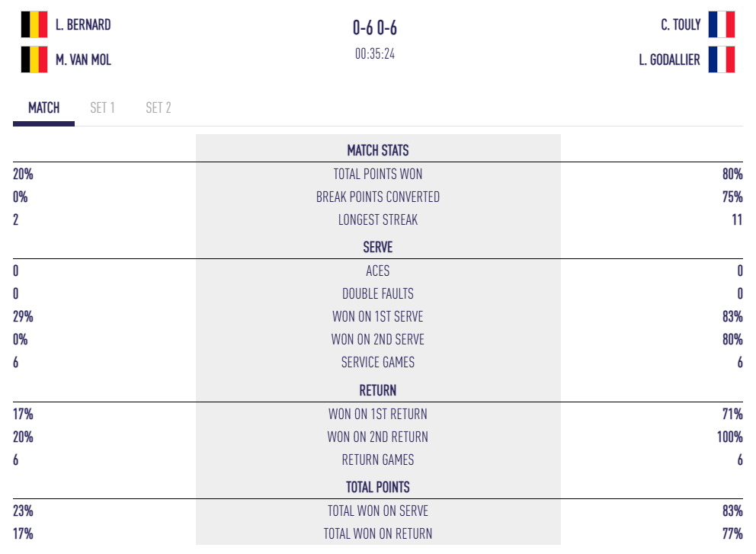Click the Belgian flag beside L. Bernard
756x554 pixels.
(34, 24)
